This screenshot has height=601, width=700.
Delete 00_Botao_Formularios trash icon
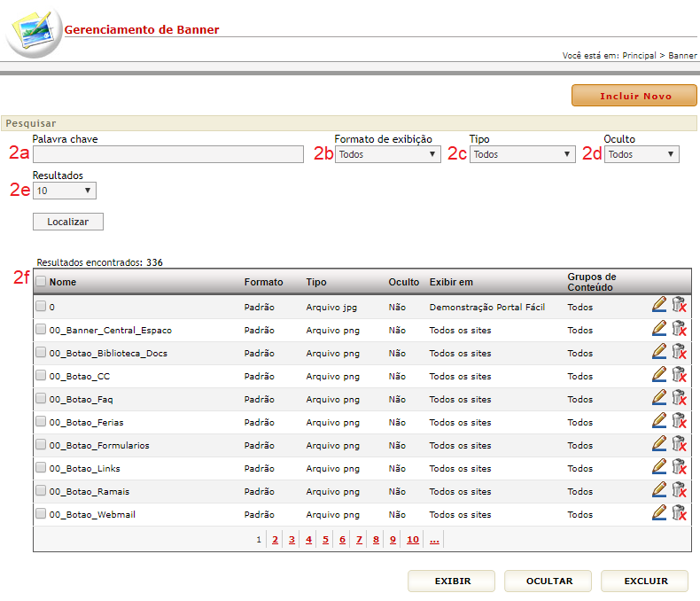coord(679,444)
